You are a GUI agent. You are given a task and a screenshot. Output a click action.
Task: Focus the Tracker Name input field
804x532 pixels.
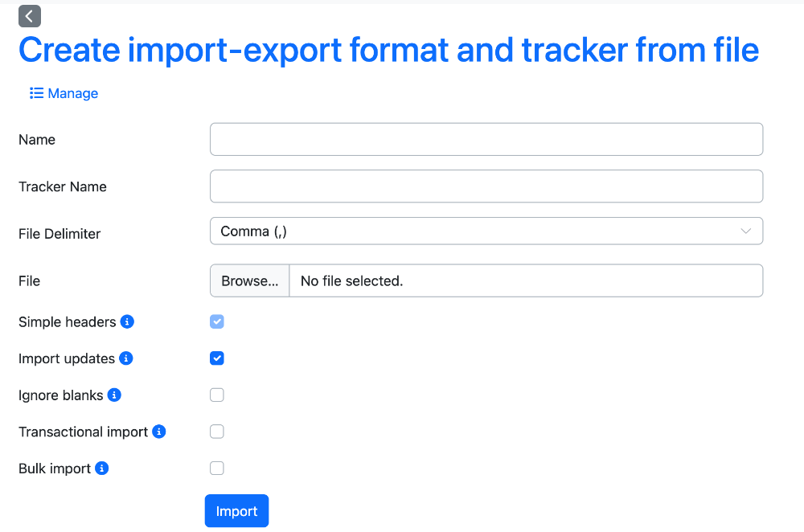(x=486, y=186)
